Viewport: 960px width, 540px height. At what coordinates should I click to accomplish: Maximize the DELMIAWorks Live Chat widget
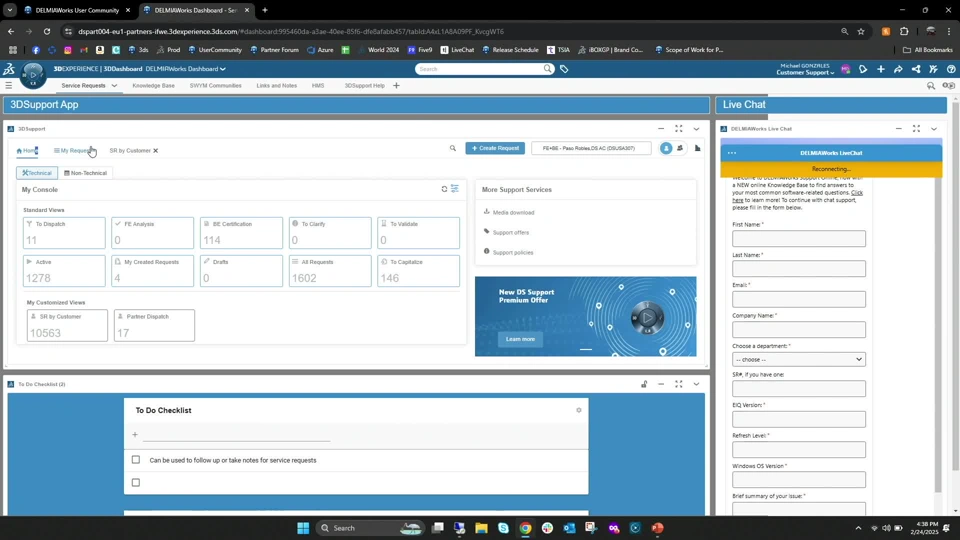tap(917, 129)
